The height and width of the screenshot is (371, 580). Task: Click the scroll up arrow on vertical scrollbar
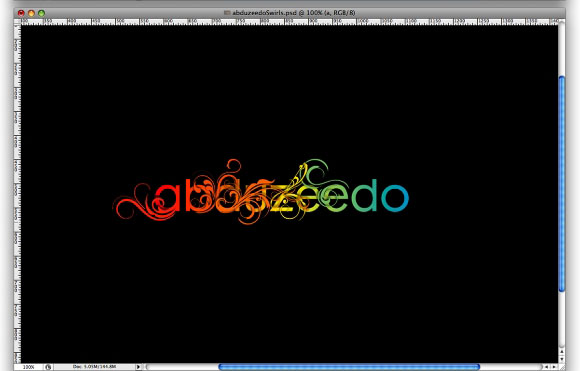(x=562, y=351)
